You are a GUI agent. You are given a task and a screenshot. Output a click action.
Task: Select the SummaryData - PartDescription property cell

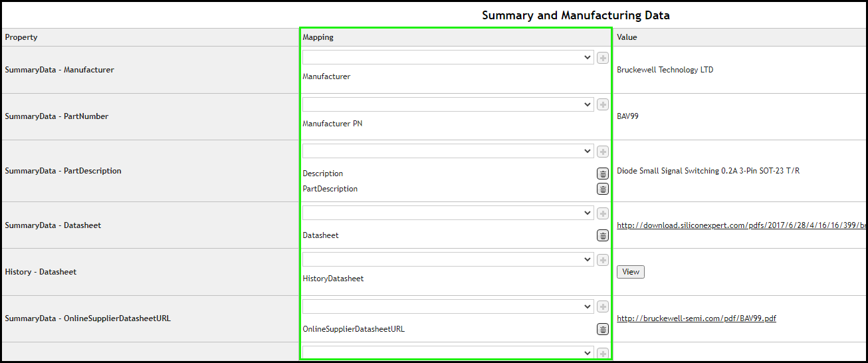tap(150, 171)
